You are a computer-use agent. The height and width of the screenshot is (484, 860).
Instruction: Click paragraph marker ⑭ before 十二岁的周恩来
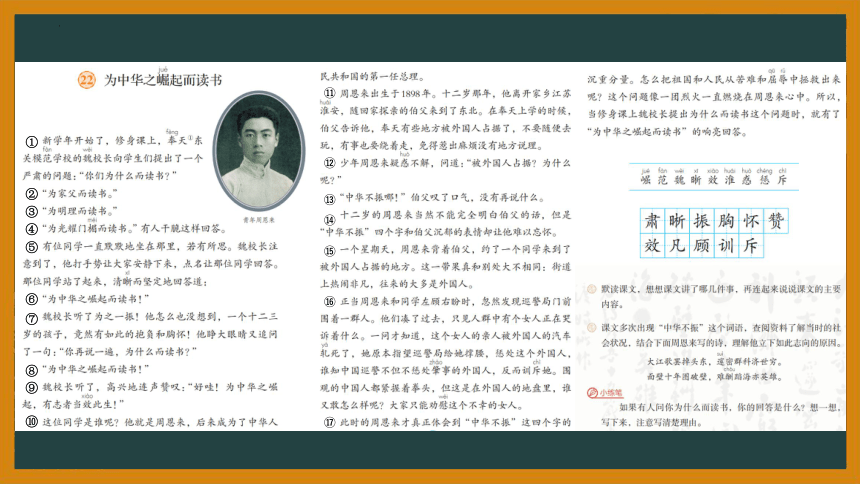[x=329, y=219]
